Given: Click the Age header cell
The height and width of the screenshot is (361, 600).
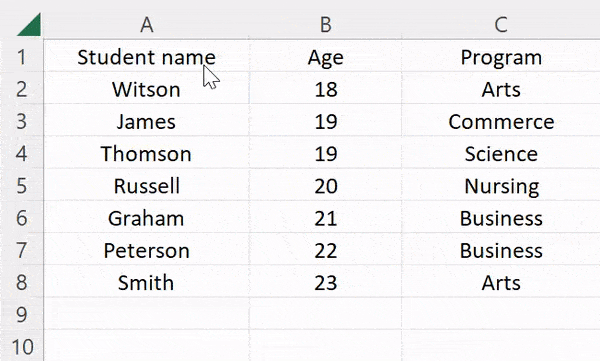Looking at the screenshot, I should pos(326,57).
